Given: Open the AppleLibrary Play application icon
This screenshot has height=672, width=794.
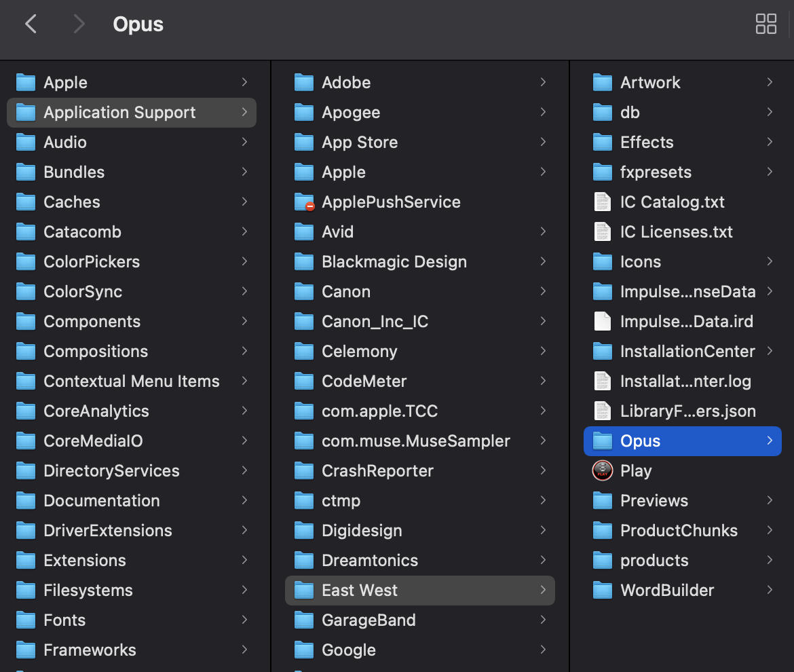Looking at the screenshot, I should point(603,470).
